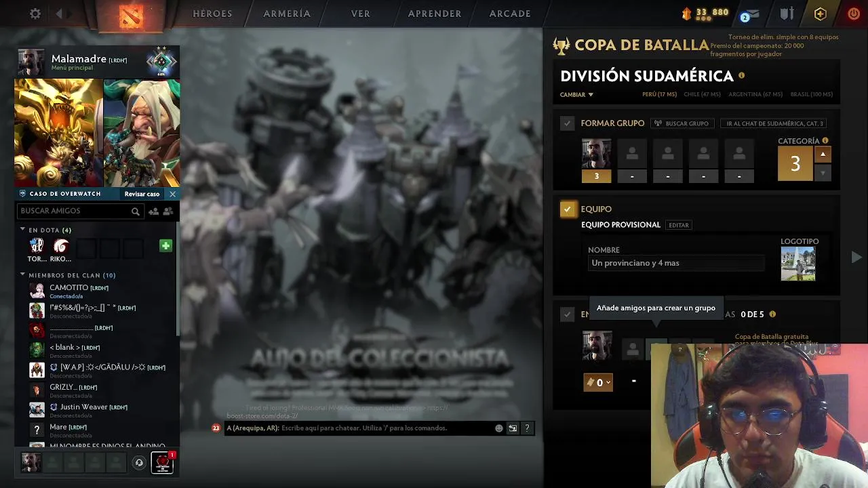Toggle the entries checkbox below Equipo
This screenshot has height=488, width=868.
pyautogui.click(x=568, y=314)
